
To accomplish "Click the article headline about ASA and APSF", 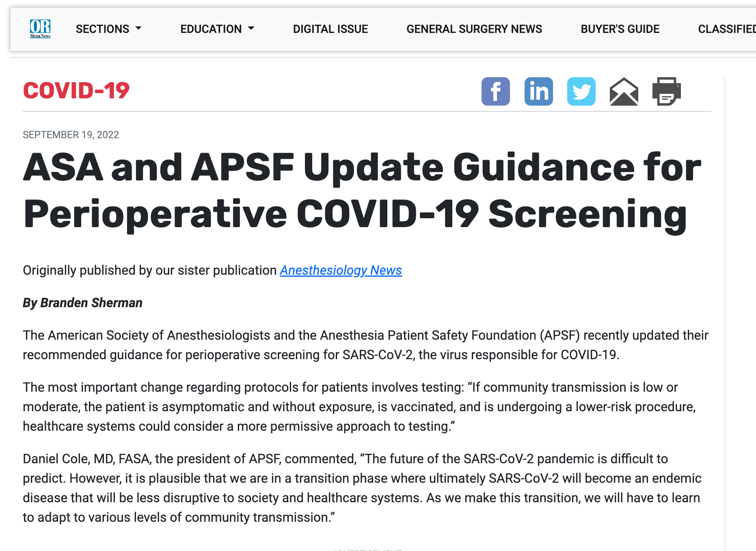I will click(361, 191).
